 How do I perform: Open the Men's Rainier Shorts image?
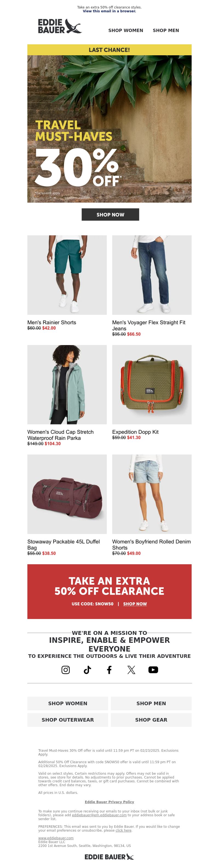(x=67, y=275)
